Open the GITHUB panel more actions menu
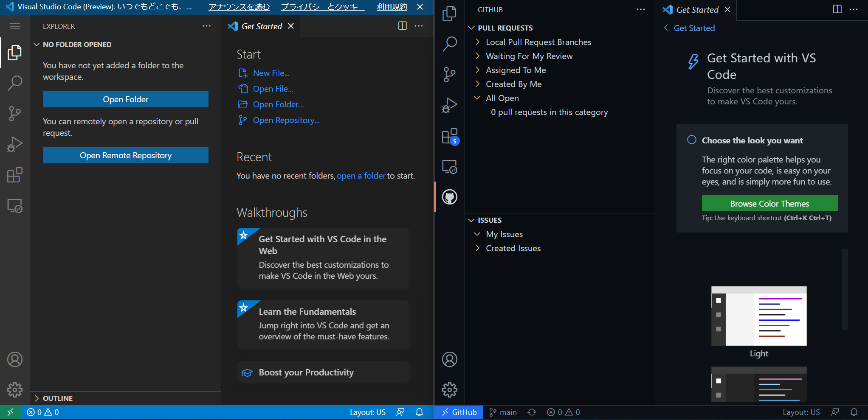 tap(641, 9)
